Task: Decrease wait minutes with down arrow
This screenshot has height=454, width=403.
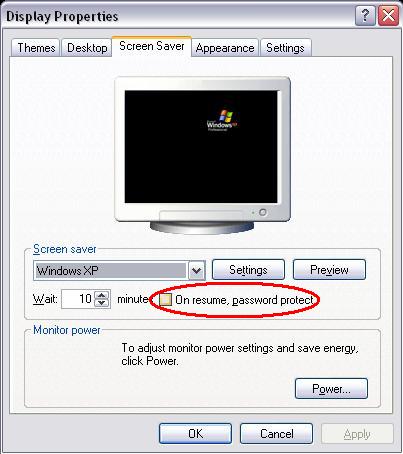Action: (x=102, y=303)
